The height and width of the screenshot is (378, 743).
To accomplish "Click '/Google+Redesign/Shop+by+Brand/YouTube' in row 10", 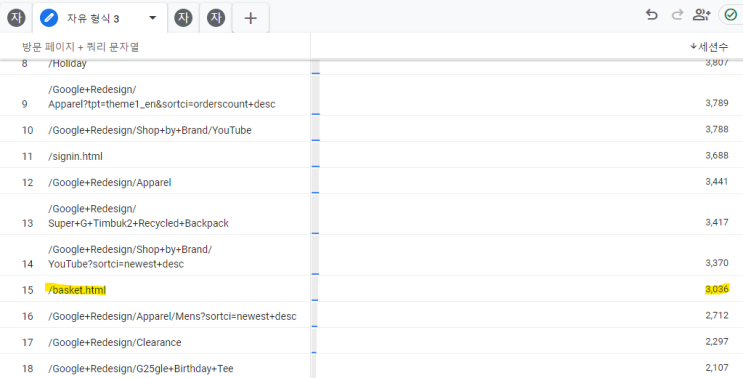I will (x=150, y=130).
